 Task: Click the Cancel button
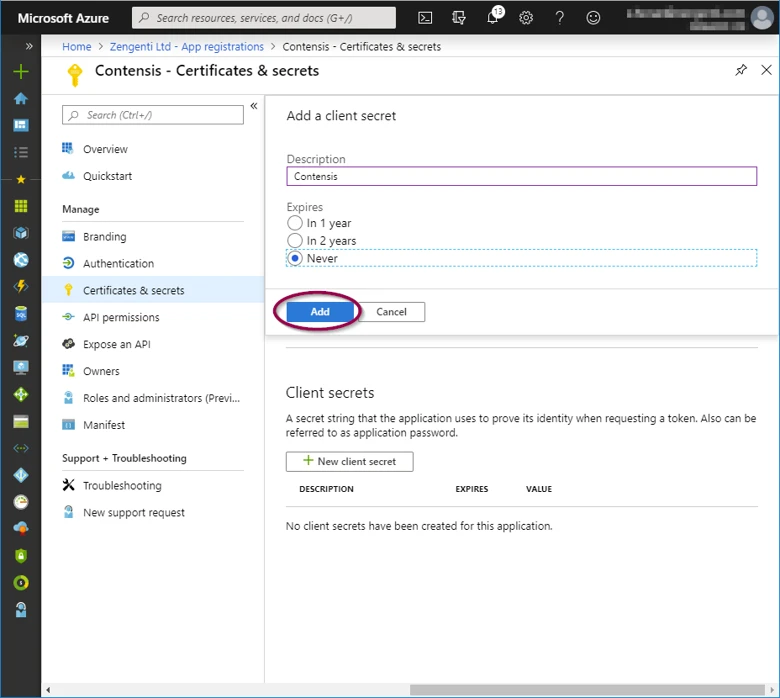pyautogui.click(x=391, y=312)
